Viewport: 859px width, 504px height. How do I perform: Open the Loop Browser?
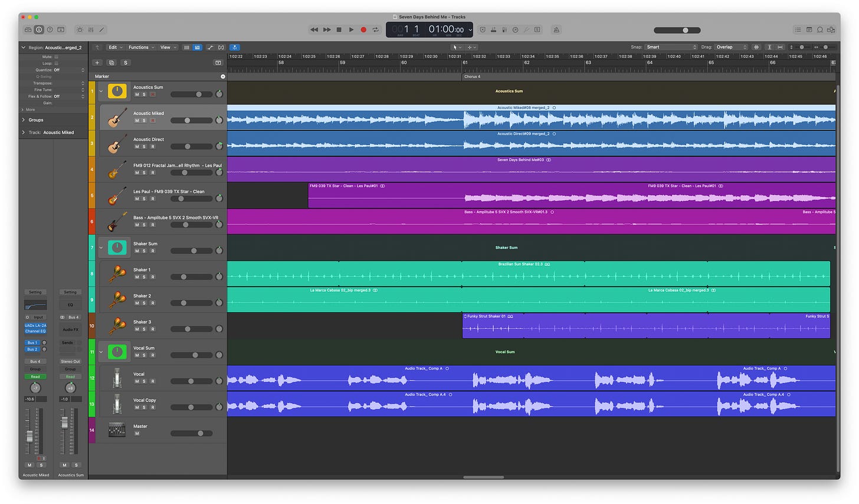(820, 29)
